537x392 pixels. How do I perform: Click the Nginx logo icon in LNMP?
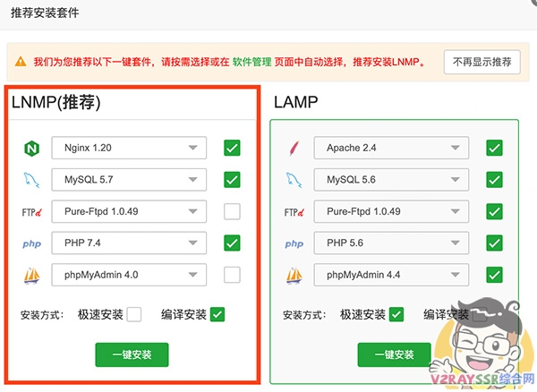point(31,149)
